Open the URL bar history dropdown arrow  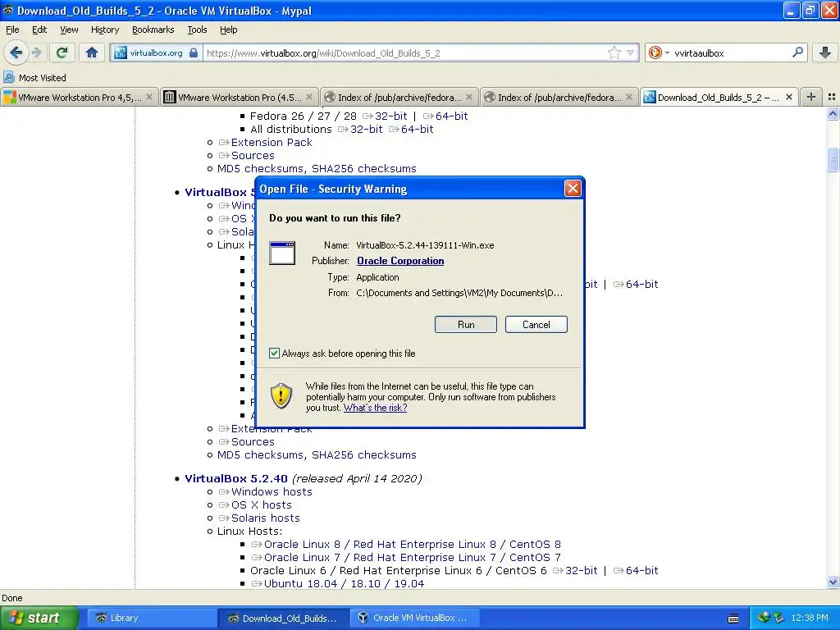tap(631, 52)
